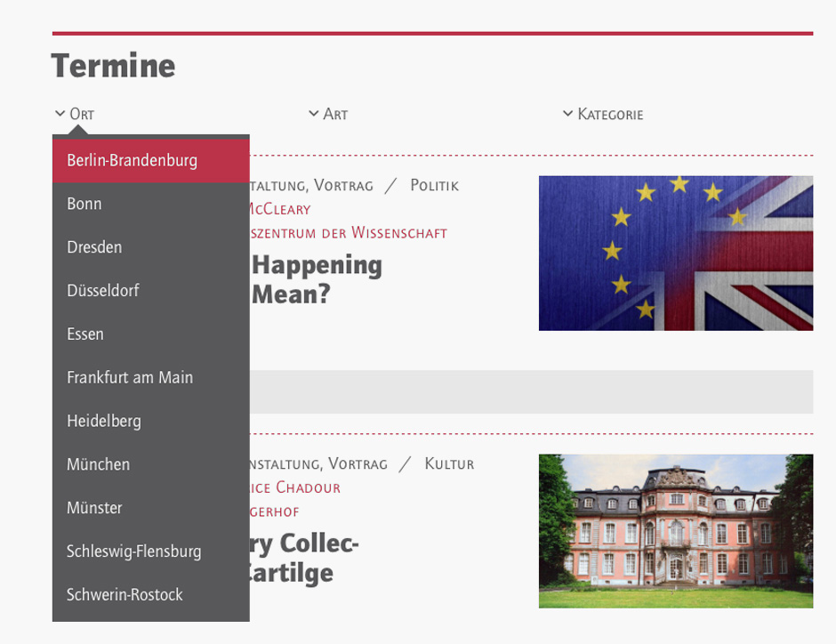This screenshot has width=836, height=644.
Task: Open the McCleary speaker link
Action: tap(279, 209)
